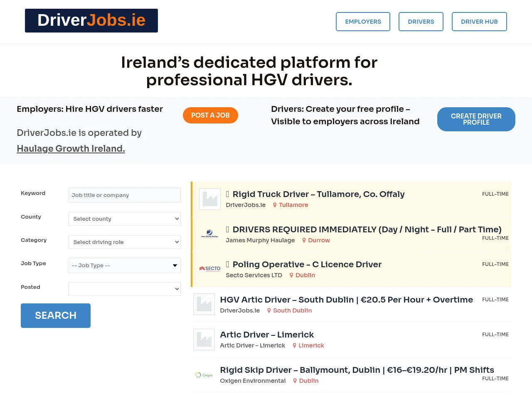Click the Tullamore location text
The image size is (532, 399).
[x=293, y=205]
